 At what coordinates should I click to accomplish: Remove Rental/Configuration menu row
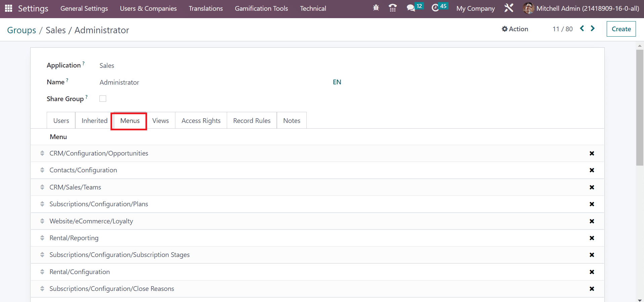(x=592, y=272)
